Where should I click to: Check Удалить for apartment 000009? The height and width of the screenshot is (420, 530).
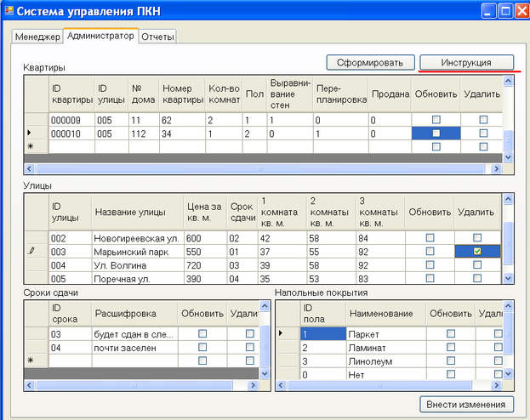pos(483,121)
